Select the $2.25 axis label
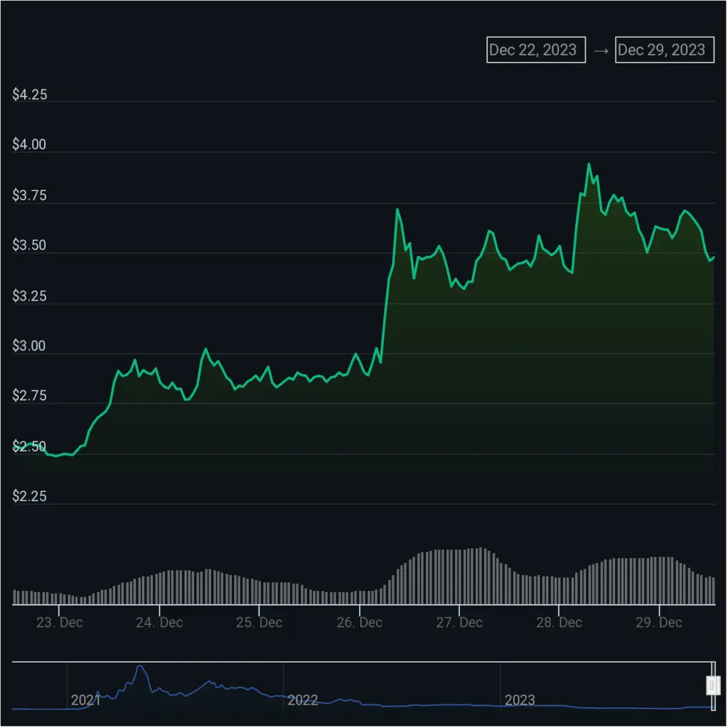The height and width of the screenshot is (728, 728). tap(28, 496)
